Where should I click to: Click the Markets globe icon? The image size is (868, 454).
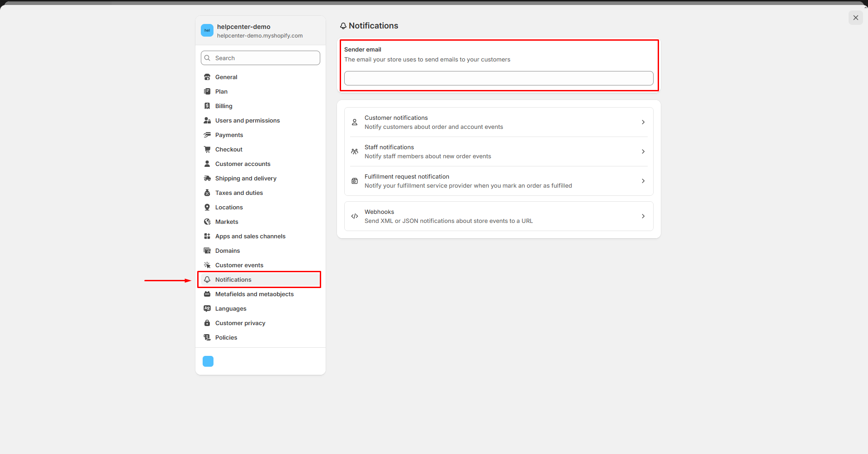[x=207, y=222]
